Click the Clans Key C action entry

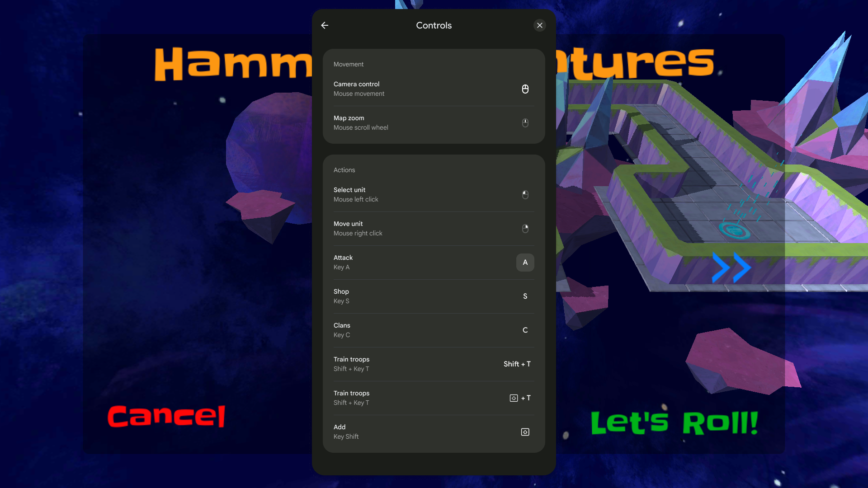click(434, 329)
